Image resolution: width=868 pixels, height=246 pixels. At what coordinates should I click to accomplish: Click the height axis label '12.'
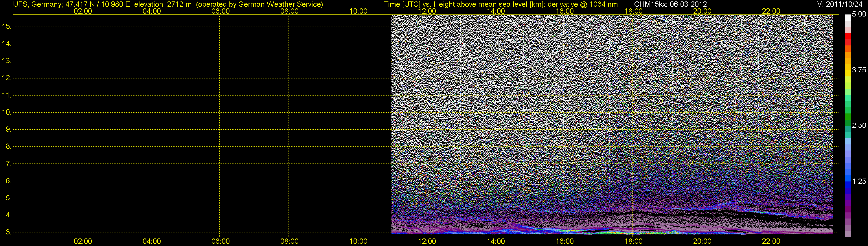(x=7, y=78)
